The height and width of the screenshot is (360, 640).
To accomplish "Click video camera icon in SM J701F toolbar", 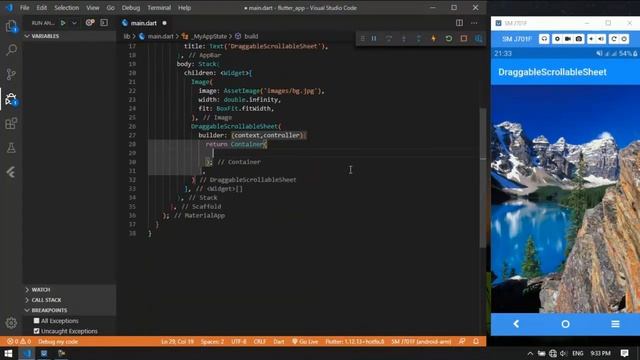I will (568, 39).
